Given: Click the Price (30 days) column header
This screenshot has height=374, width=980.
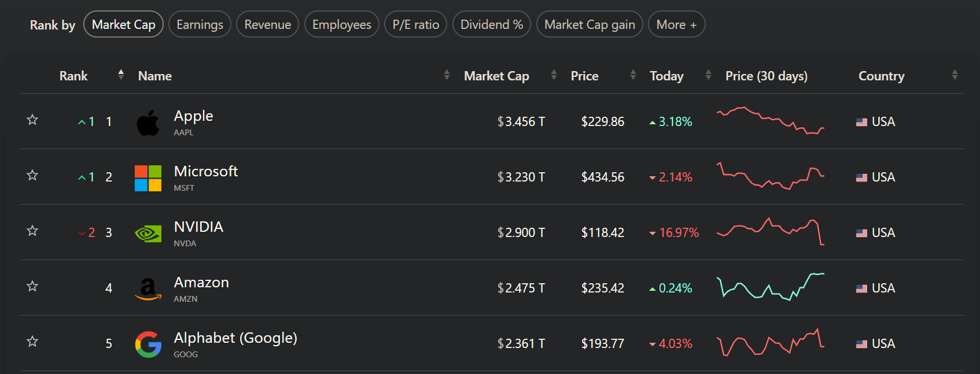Looking at the screenshot, I should click(767, 76).
